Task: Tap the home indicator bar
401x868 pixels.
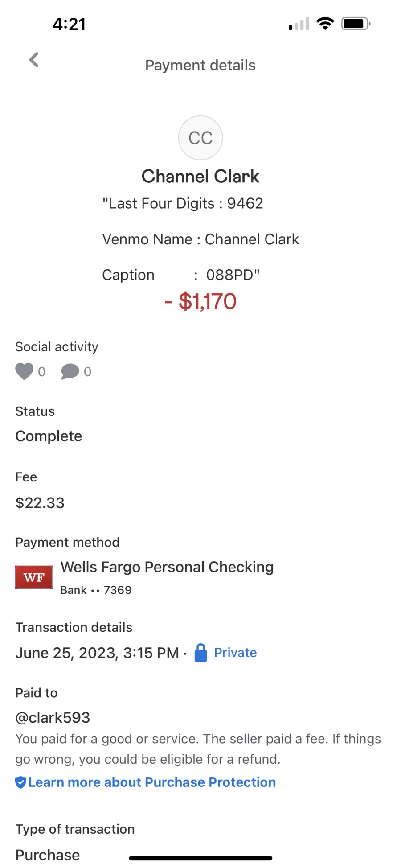Action: point(200,858)
